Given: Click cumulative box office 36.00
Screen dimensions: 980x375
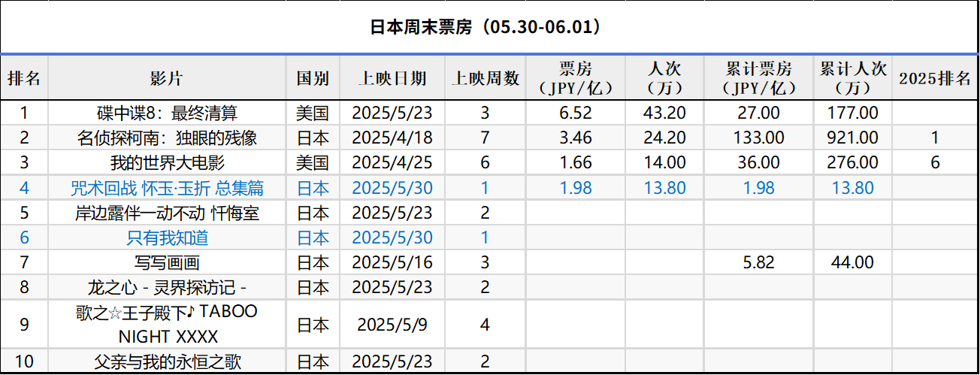Looking at the screenshot, I should 758,162.
